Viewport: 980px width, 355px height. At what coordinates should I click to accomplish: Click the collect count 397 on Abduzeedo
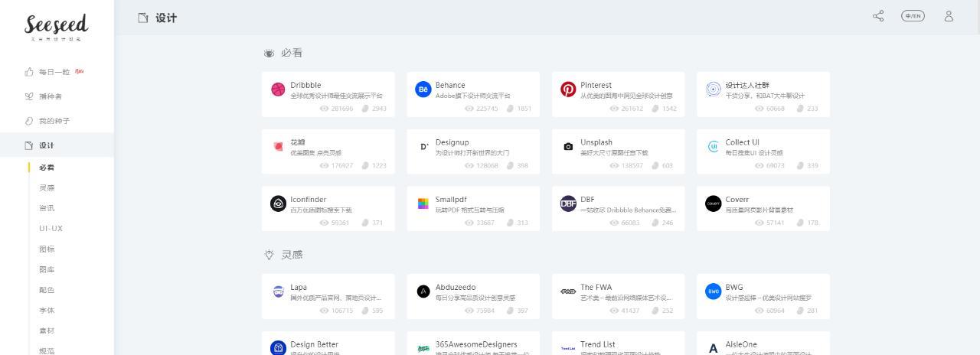point(522,311)
